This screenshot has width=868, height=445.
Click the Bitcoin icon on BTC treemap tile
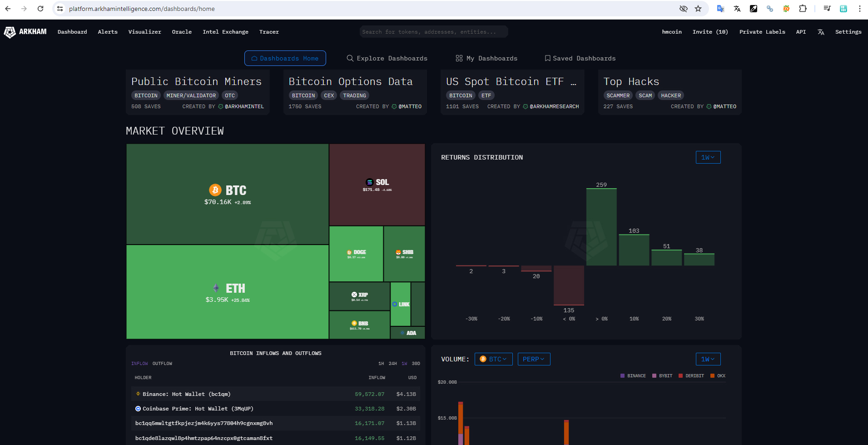(215, 190)
